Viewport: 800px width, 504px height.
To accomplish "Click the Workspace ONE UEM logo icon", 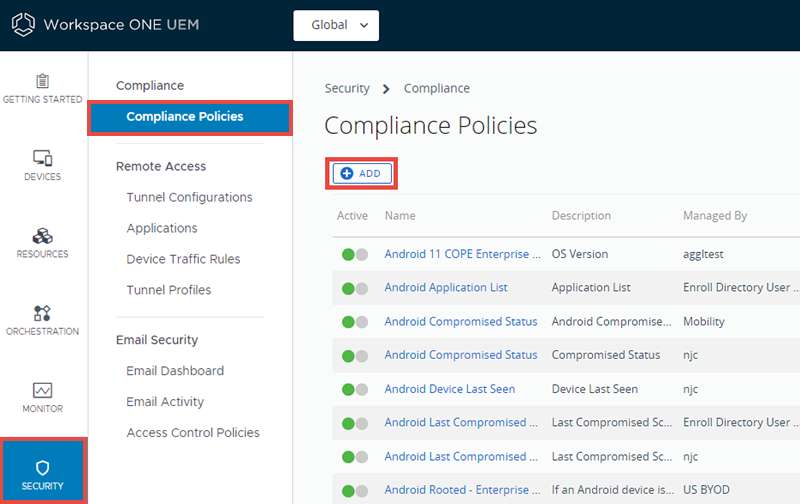I will (23, 24).
